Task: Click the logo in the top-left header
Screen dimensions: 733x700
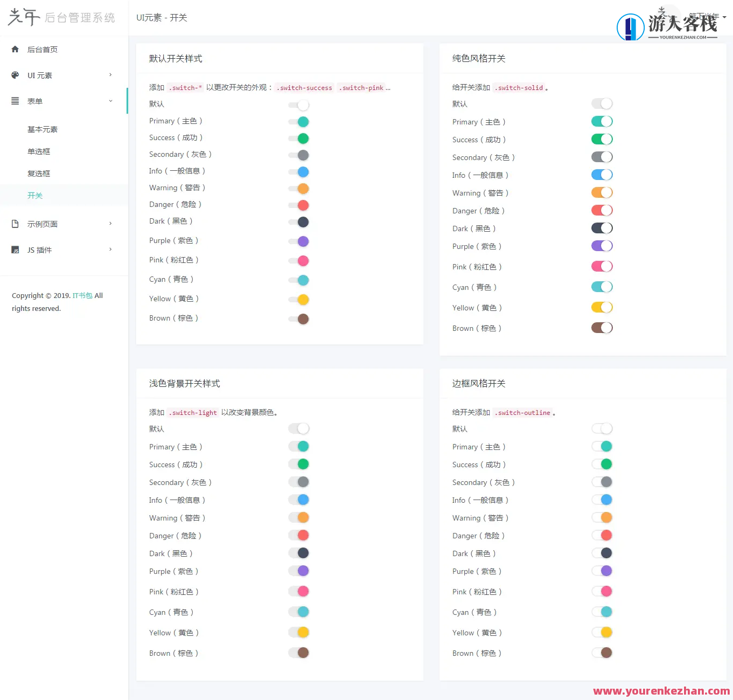Action: (61, 17)
